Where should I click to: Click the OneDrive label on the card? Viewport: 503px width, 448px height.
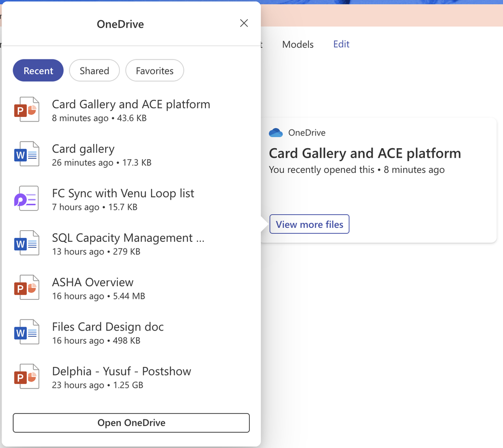(307, 133)
